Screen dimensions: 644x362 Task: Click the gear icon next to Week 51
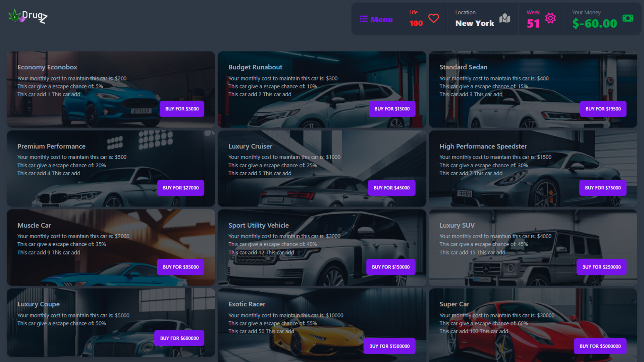coord(550,18)
